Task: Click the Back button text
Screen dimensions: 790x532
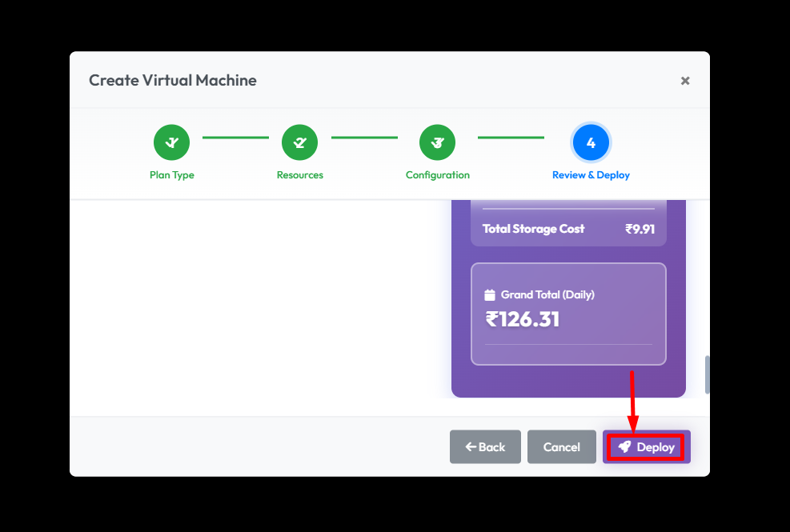Action: [x=491, y=447]
